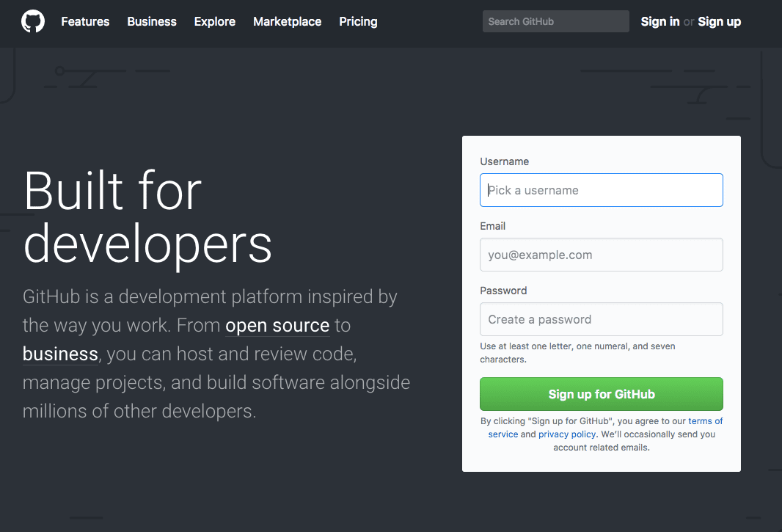Follow the business link in description
The height and width of the screenshot is (532, 782).
pos(60,354)
